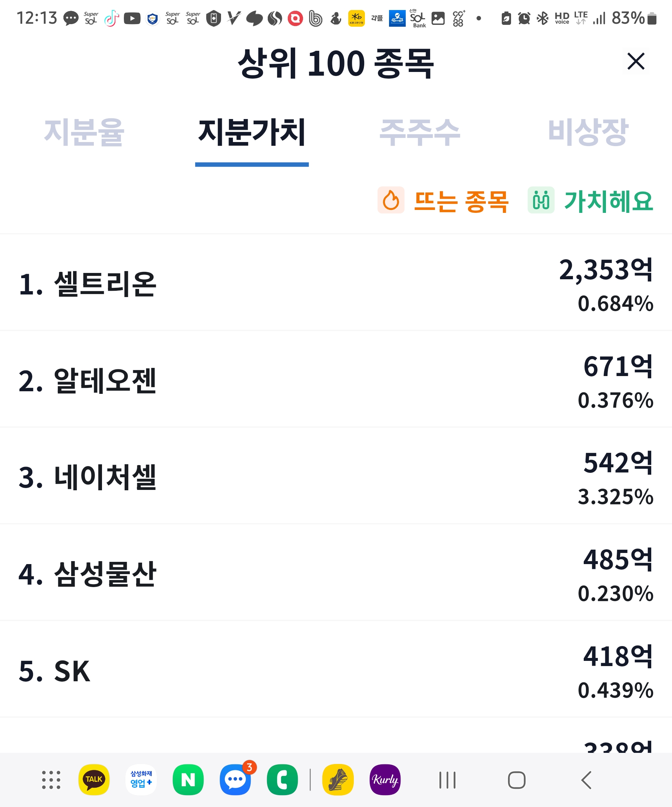Open the 주주수 tab
This screenshot has height=807, width=672.
coord(419,132)
